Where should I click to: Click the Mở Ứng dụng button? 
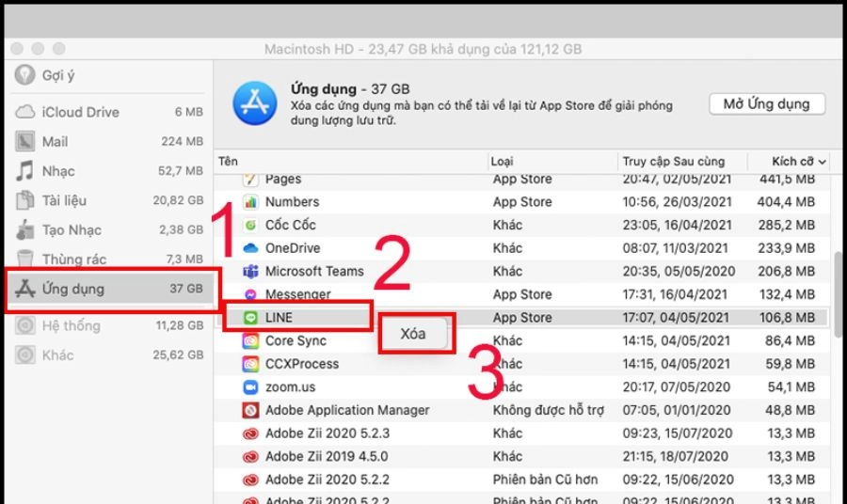tap(766, 103)
